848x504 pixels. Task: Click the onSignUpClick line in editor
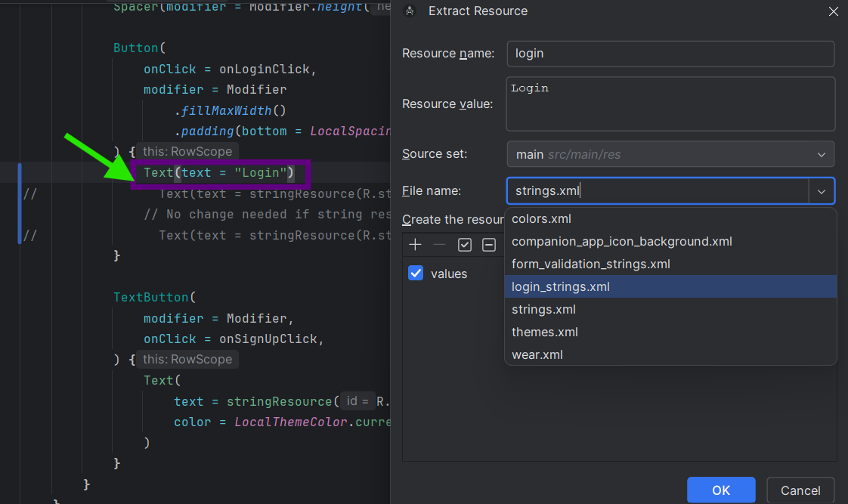coord(234,339)
